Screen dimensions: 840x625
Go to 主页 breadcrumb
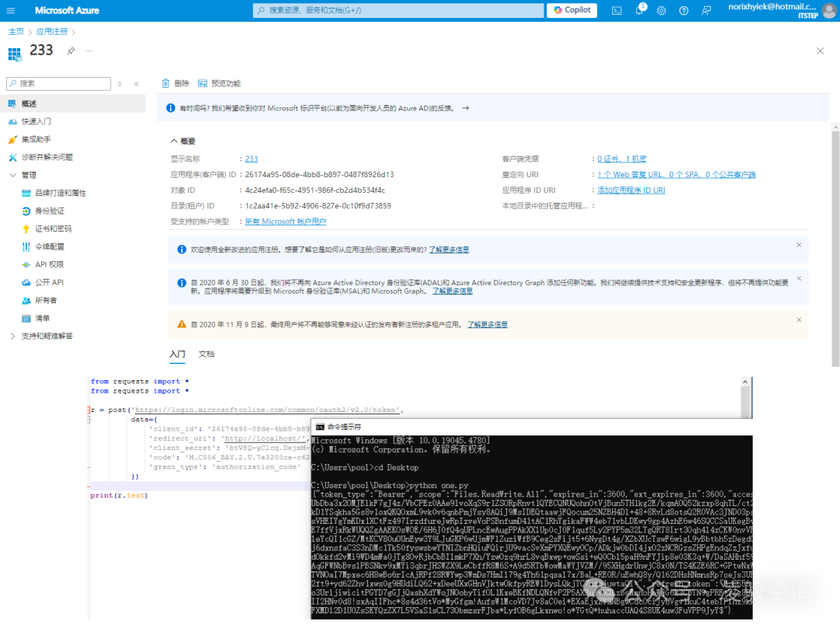[16, 32]
